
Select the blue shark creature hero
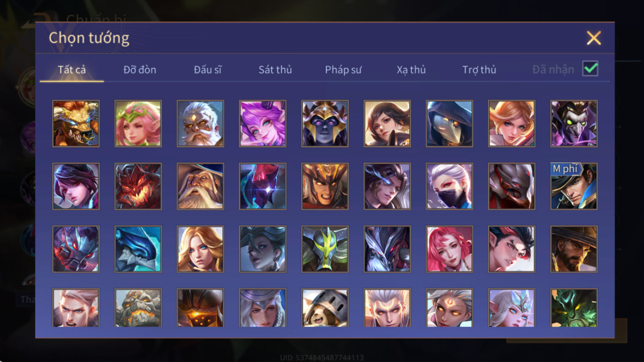click(x=138, y=249)
